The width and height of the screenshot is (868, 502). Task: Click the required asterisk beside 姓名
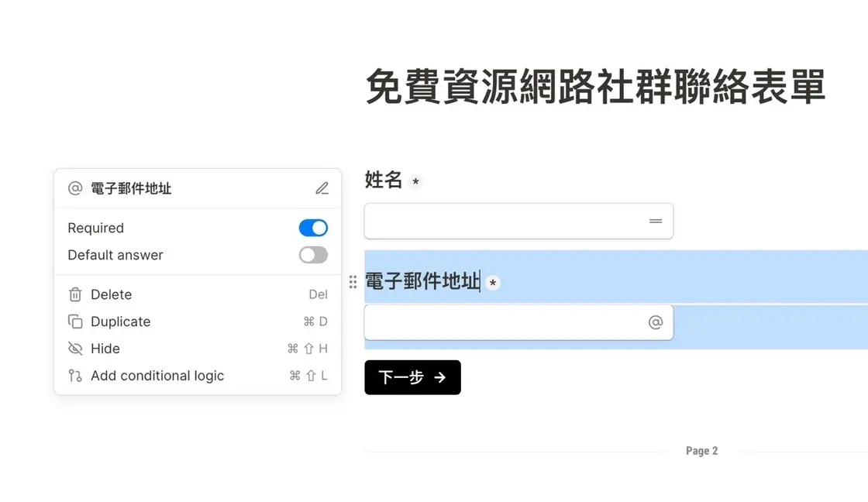coord(415,181)
